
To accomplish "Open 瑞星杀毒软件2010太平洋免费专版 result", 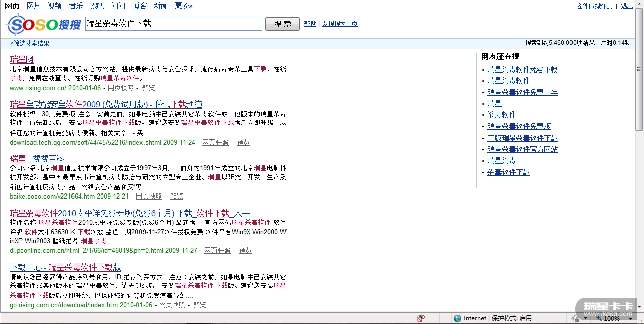I will click(133, 213).
